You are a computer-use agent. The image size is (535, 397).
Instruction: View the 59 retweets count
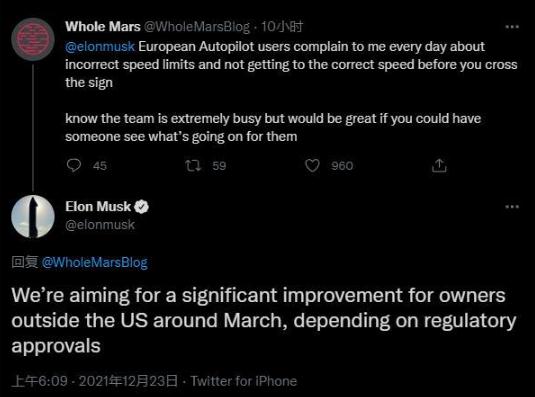[x=219, y=166]
